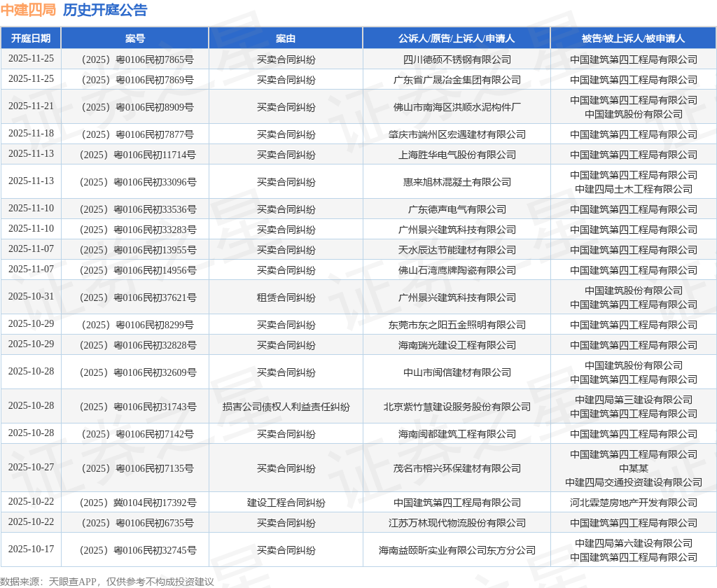Click plaintiff 上海胜华电气股份有限公司
The image size is (717, 588).
click(457, 155)
